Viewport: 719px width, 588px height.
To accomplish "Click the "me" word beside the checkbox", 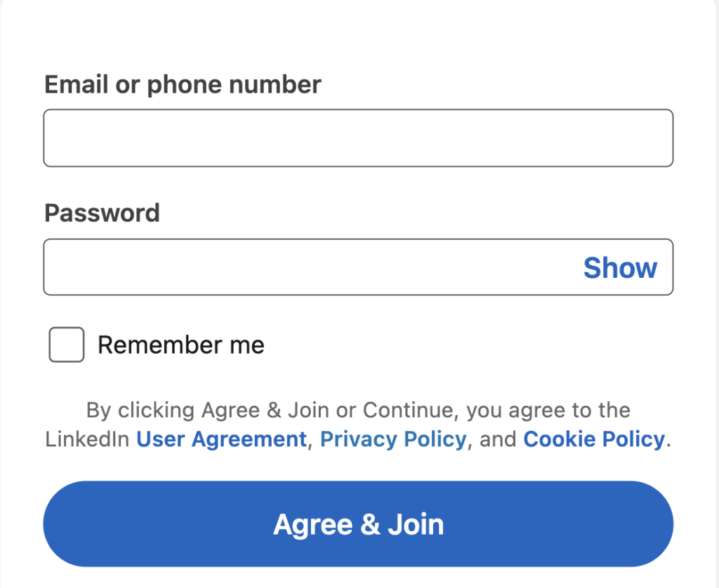I will pos(245,345).
